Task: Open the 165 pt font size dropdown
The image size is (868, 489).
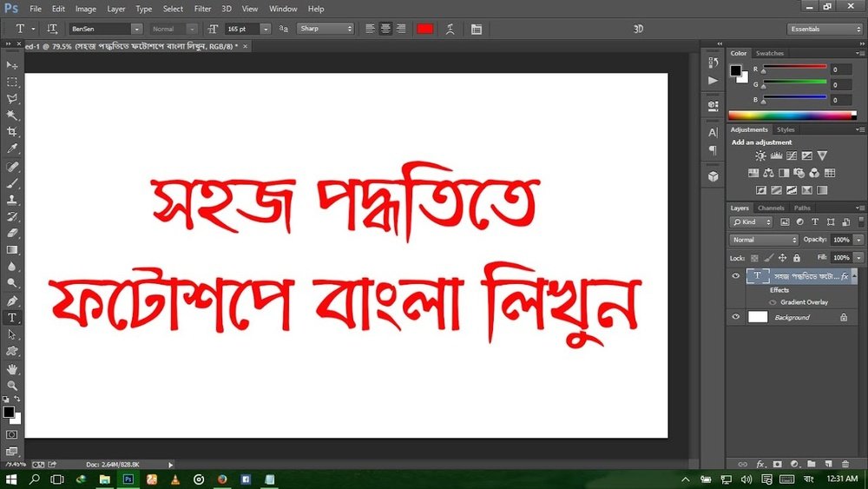Action: click(265, 29)
